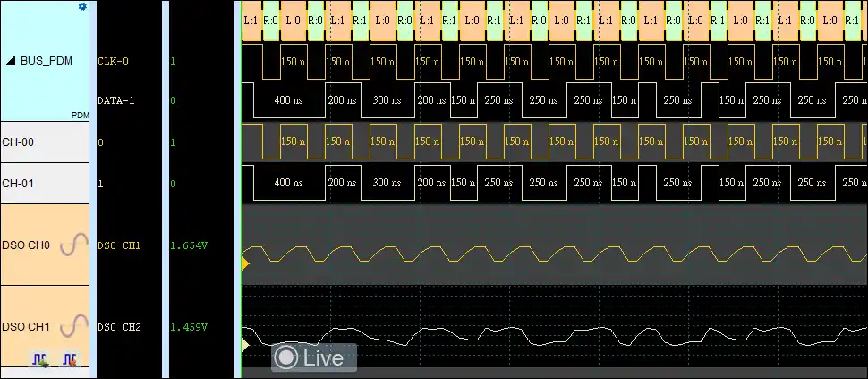Click the white level marker of DSO CH1

[x=245, y=344]
